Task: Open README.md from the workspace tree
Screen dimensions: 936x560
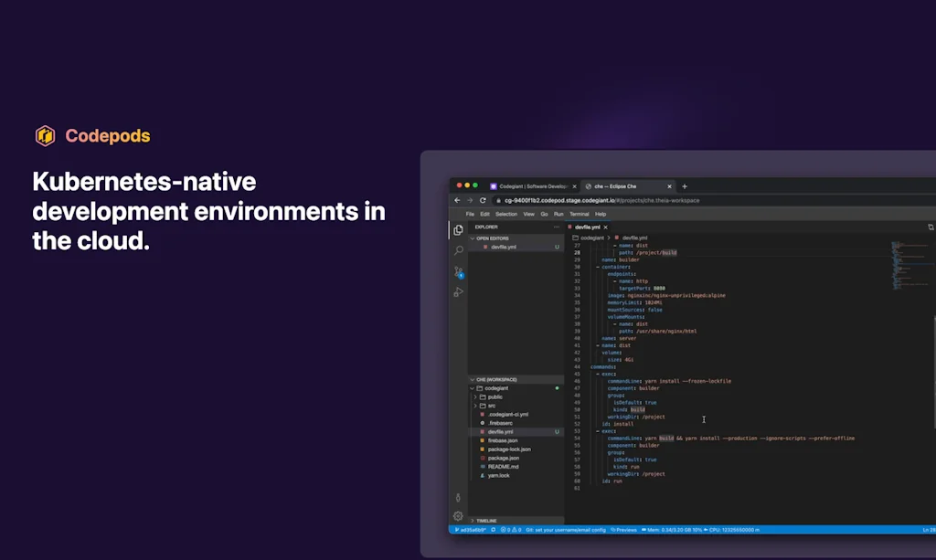Action: coord(505,466)
